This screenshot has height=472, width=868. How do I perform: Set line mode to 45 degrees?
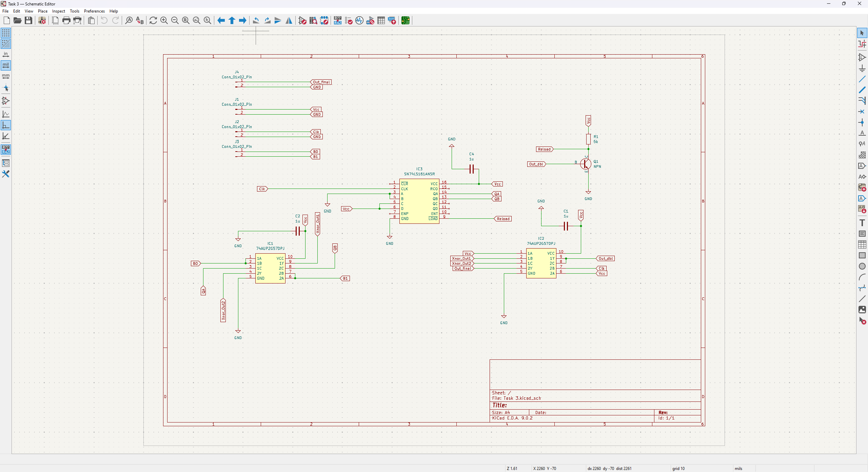pyautogui.click(x=6, y=136)
